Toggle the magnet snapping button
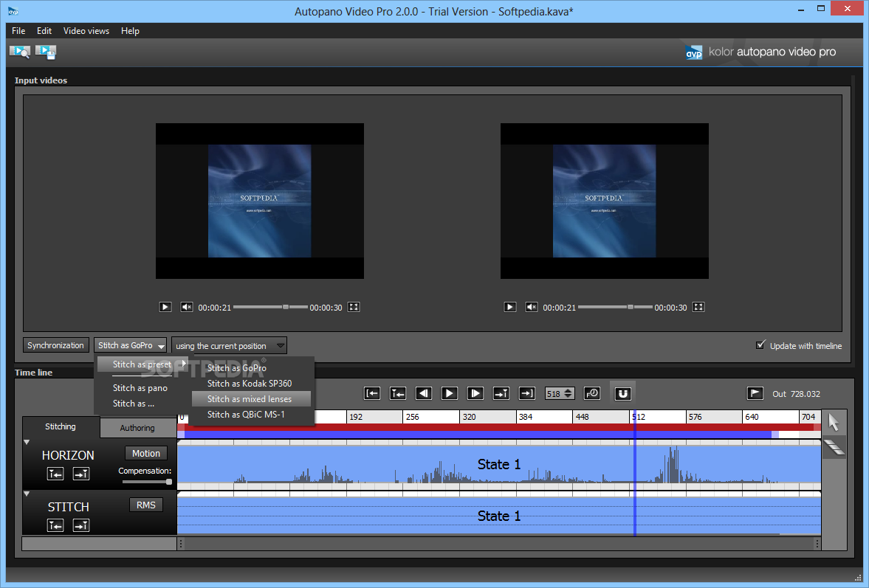This screenshot has width=869, height=588. [622, 394]
